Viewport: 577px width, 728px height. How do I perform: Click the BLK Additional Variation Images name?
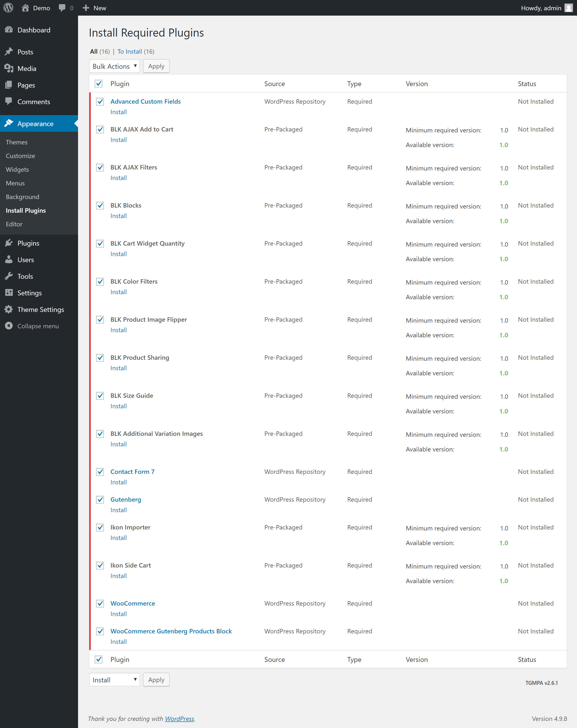click(157, 434)
